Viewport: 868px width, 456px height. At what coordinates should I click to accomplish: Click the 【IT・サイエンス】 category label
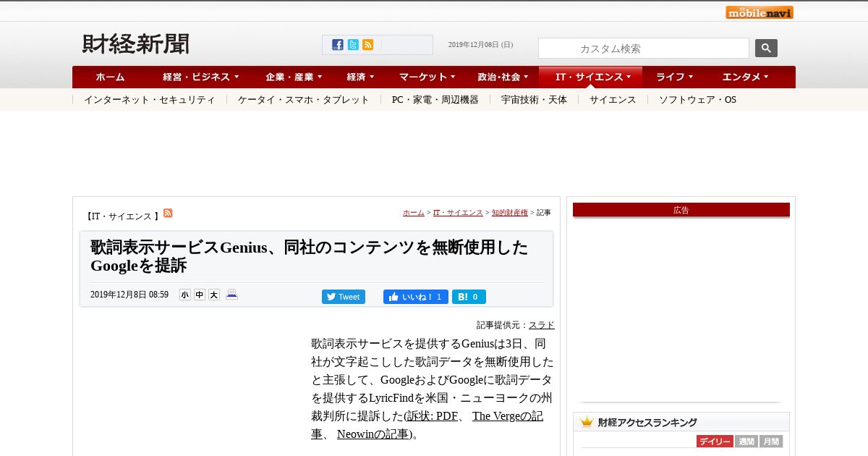pyautogui.click(x=122, y=216)
